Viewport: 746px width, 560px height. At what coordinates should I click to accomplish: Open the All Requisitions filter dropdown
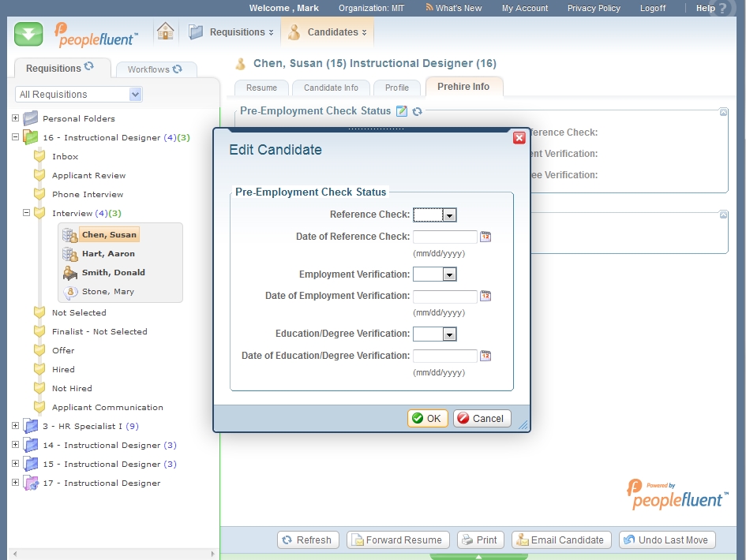tap(135, 95)
